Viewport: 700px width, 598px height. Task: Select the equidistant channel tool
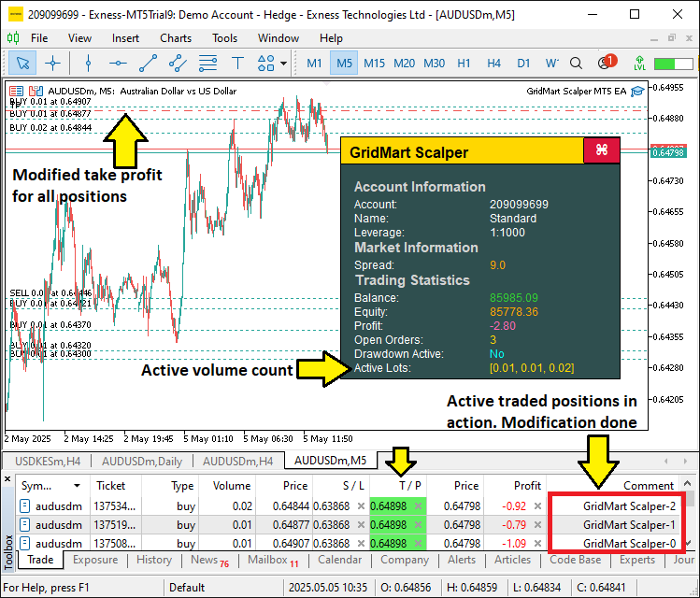point(178,64)
